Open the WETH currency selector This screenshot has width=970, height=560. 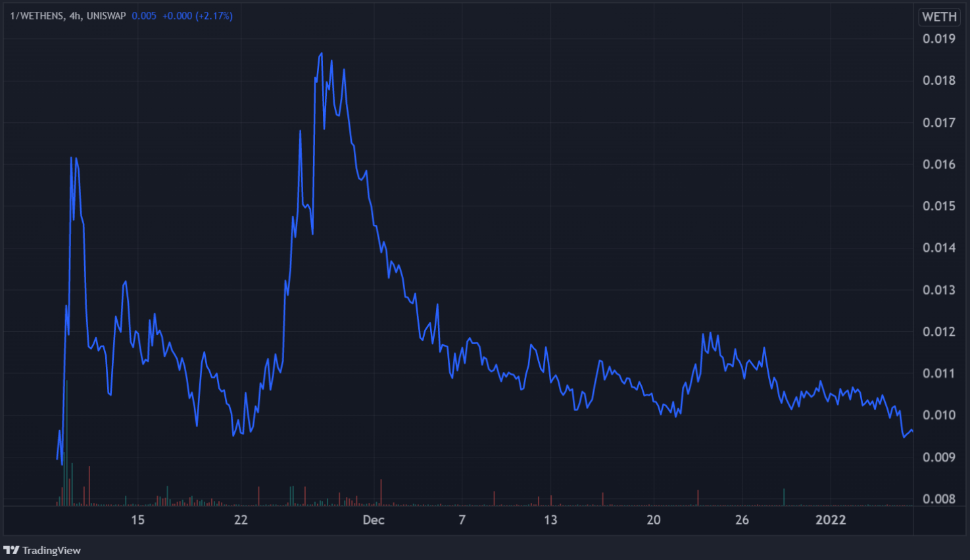[939, 17]
